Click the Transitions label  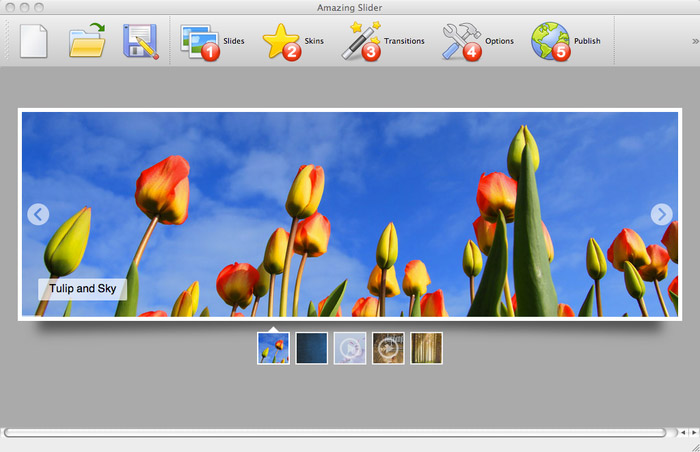[404, 41]
